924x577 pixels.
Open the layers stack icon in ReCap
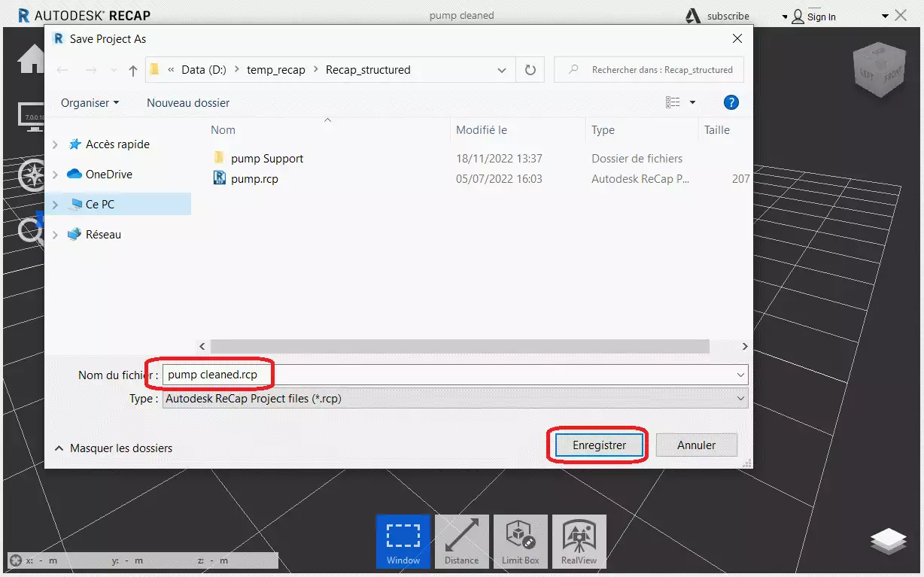[x=889, y=542]
